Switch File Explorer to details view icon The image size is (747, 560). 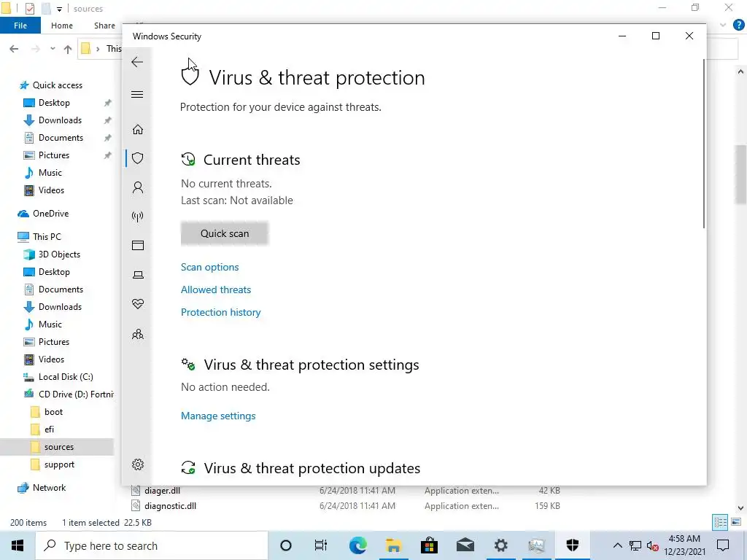point(720,522)
